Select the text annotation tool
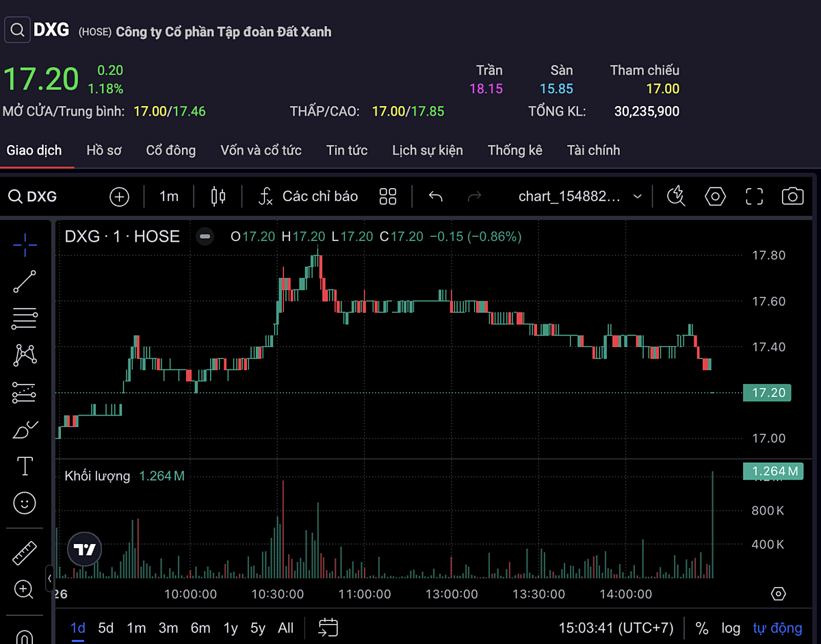 coord(25,467)
